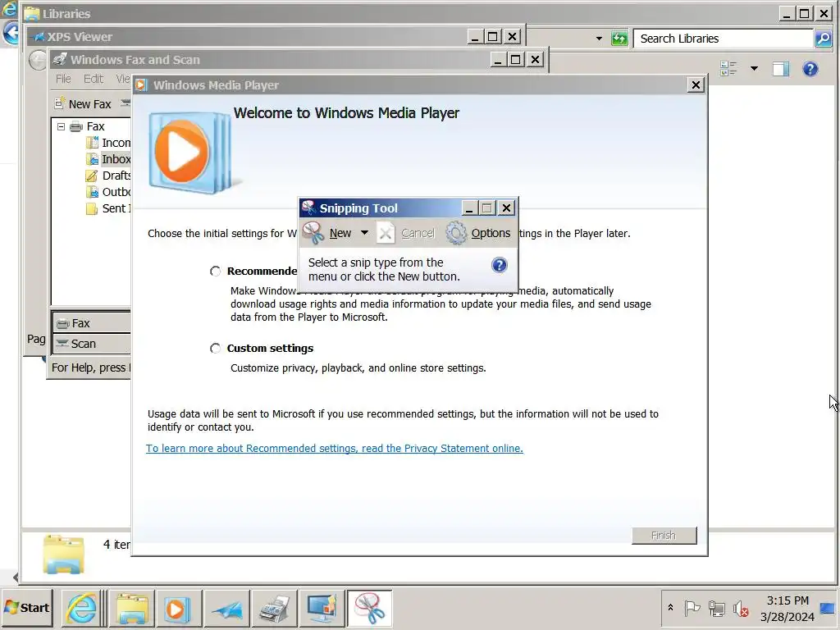The image size is (840, 630).
Task: Open the view options dropdown arrow in Libraries
Action: (755, 68)
